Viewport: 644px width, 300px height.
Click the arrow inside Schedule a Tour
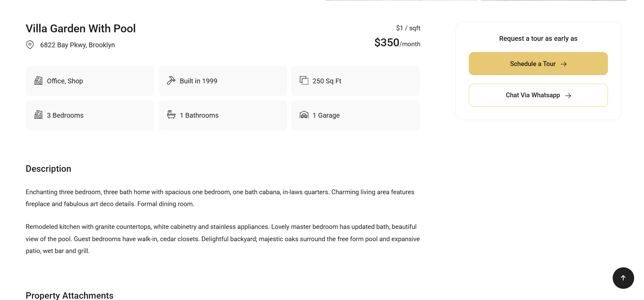coord(564,64)
